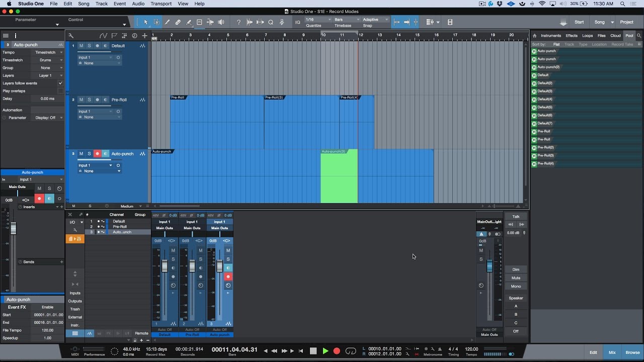Click the Fast Forward transport button
The height and width of the screenshot is (362, 644).
point(284,351)
